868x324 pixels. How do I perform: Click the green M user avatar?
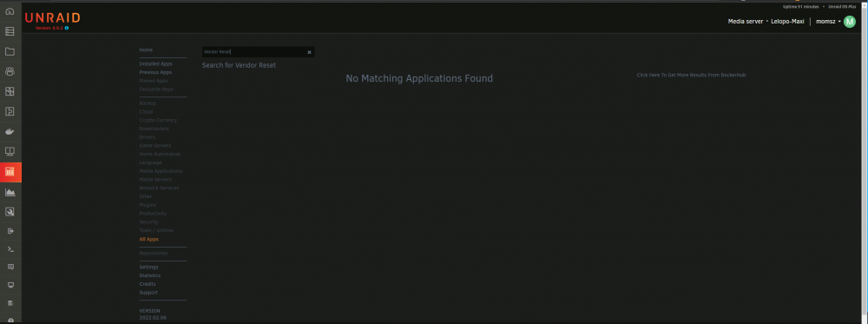click(x=850, y=22)
